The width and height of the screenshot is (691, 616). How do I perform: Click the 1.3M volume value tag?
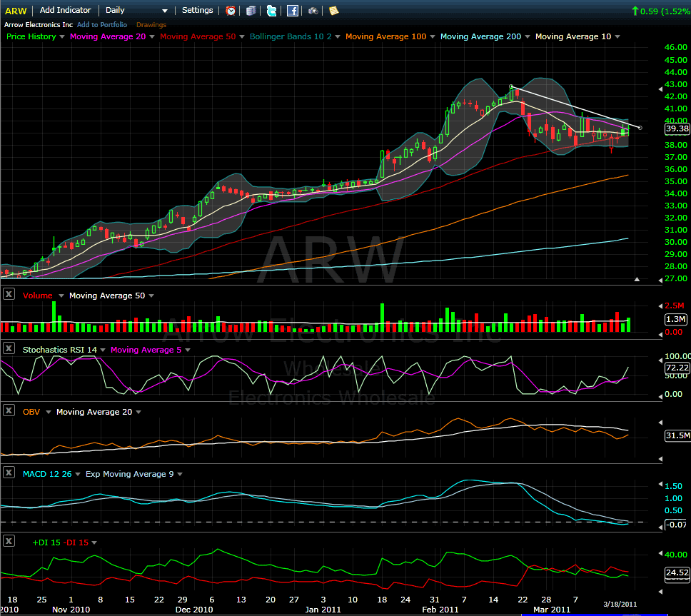tap(675, 319)
